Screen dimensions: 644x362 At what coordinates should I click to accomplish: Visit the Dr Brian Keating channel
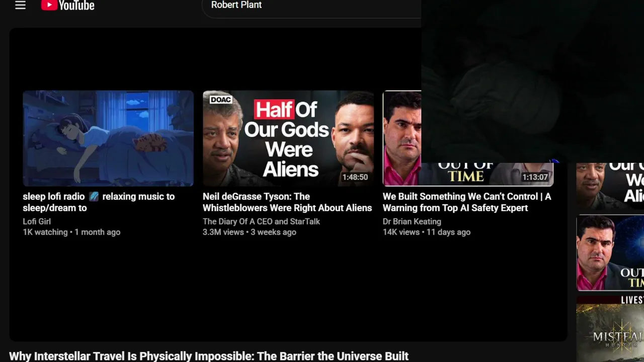point(412,221)
